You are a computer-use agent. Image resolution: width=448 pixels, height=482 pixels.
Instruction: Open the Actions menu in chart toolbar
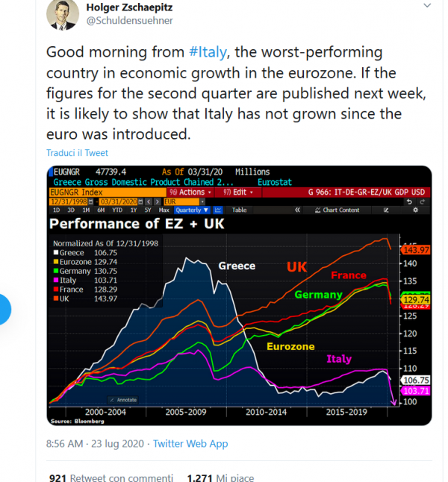190,192
